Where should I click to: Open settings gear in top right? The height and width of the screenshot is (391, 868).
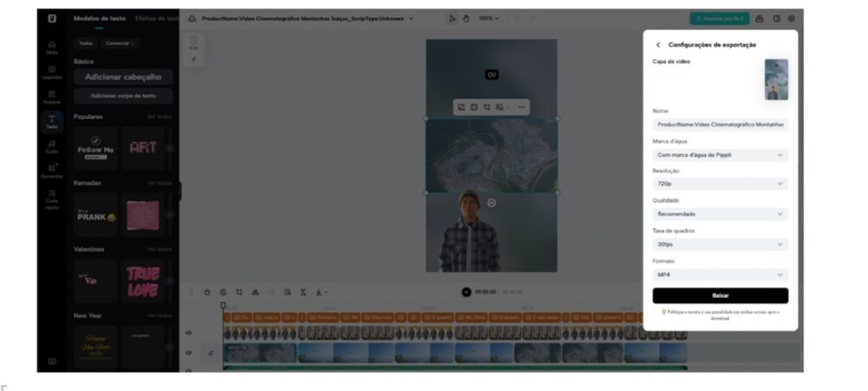pyautogui.click(x=792, y=19)
